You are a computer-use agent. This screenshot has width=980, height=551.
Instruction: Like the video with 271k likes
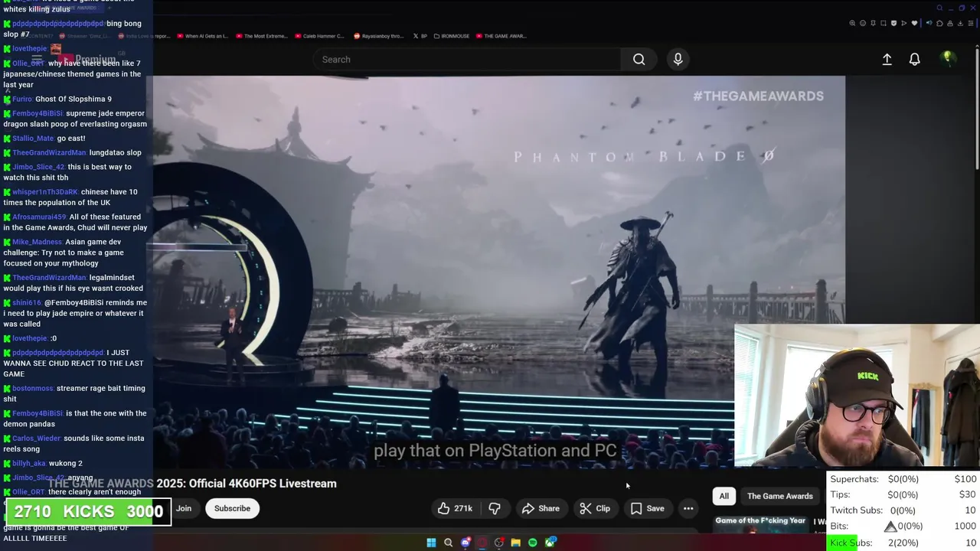(x=455, y=508)
